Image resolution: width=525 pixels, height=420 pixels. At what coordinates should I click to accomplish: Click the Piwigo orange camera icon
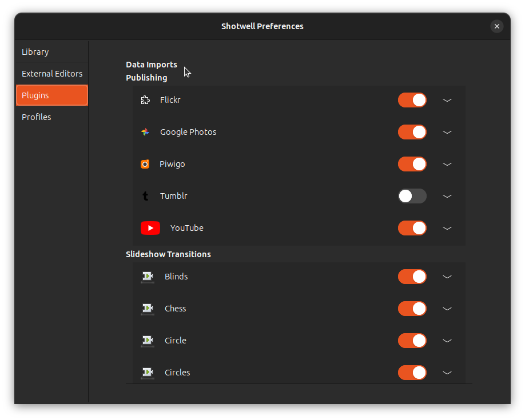[x=145, y=164]
